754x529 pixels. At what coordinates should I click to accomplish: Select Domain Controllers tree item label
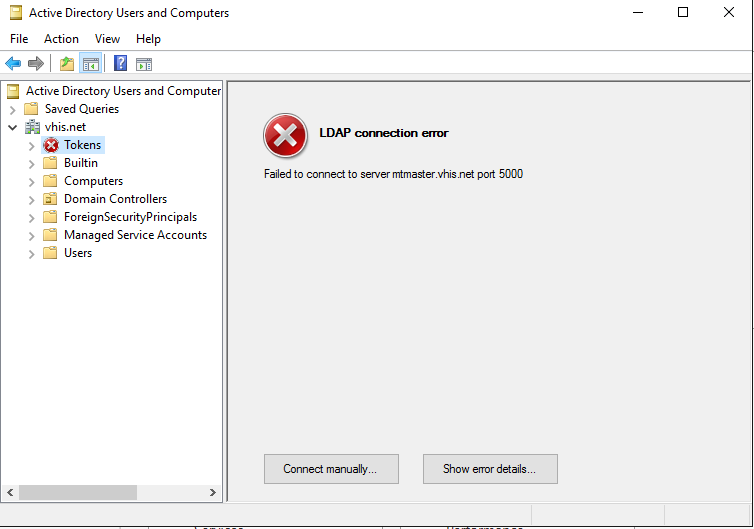(115, 199)
